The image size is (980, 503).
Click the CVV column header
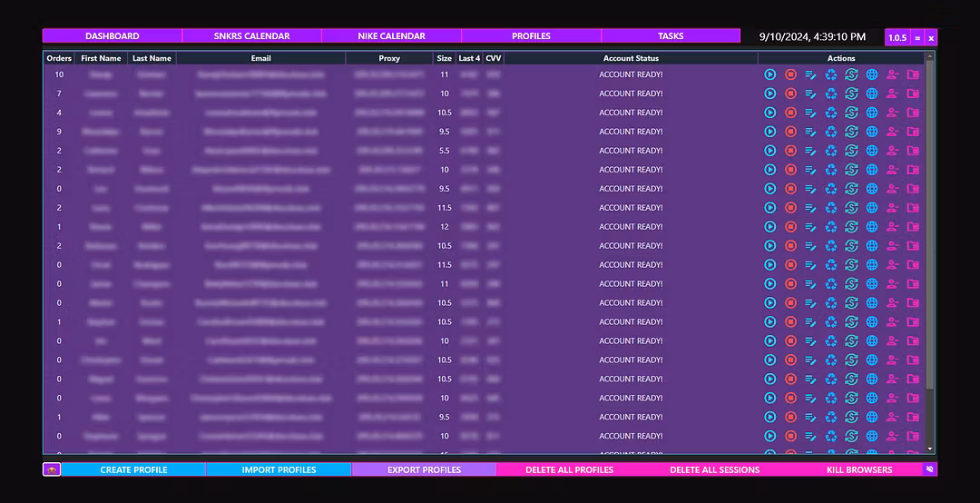(493, 58)
